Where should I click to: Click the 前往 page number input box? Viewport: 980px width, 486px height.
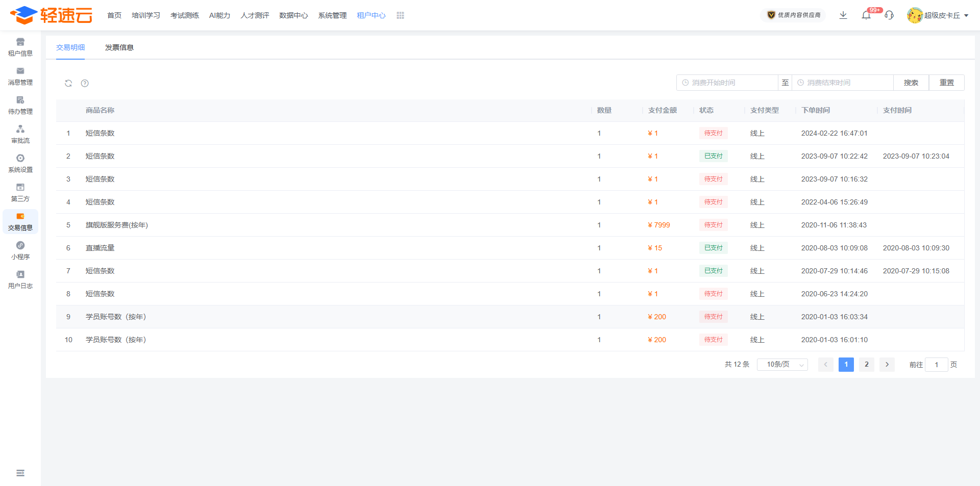point(936,365)
